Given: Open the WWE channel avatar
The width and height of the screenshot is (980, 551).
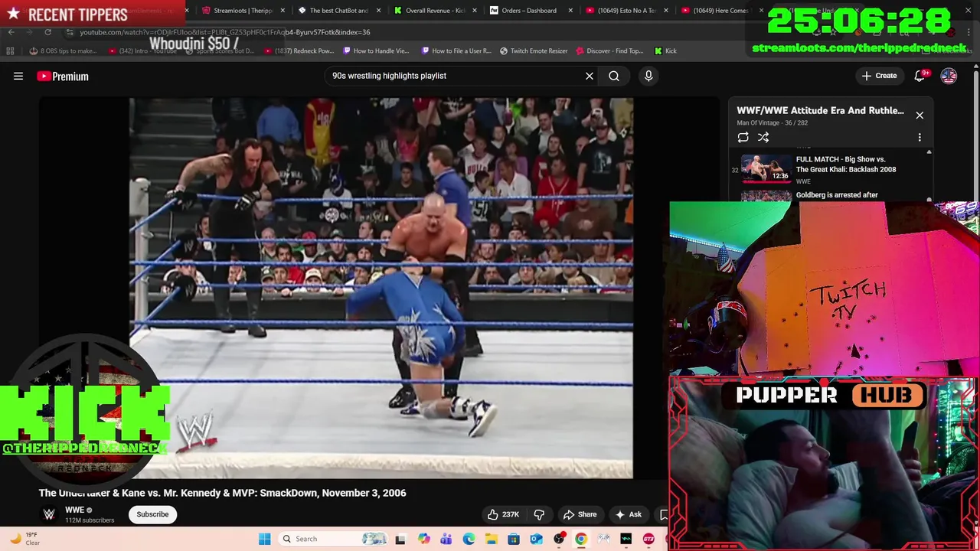Looking at the screenshot, I should point(49,514).
